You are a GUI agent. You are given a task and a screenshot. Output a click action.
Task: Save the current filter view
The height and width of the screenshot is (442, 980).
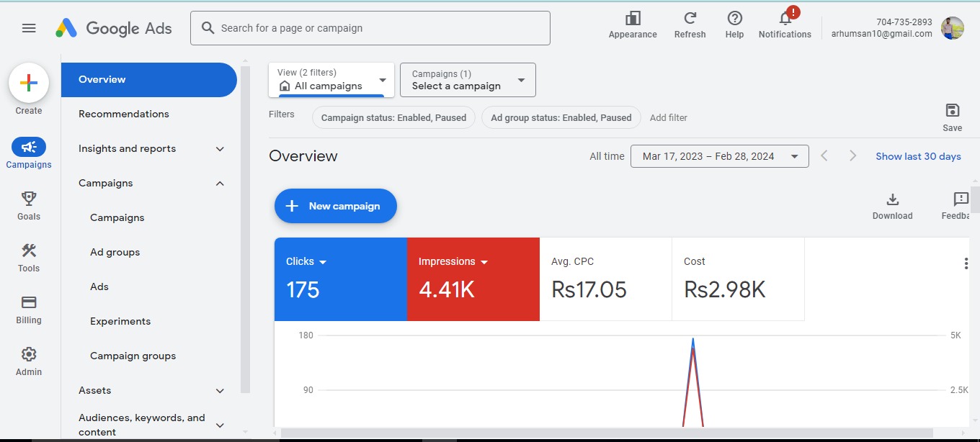click(x=952, y=110)
